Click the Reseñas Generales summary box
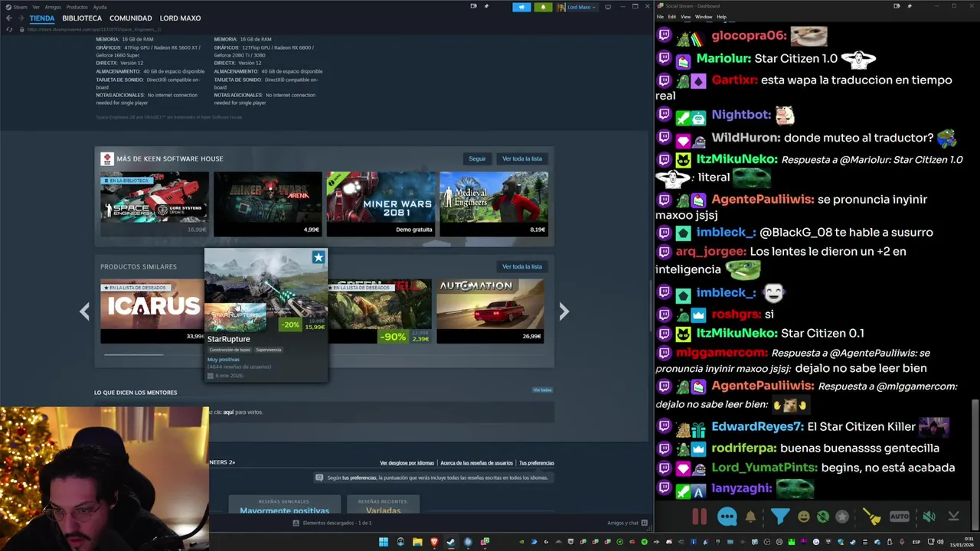The height and width of the screenshot is (551, 980). click(x=284, y=505)
